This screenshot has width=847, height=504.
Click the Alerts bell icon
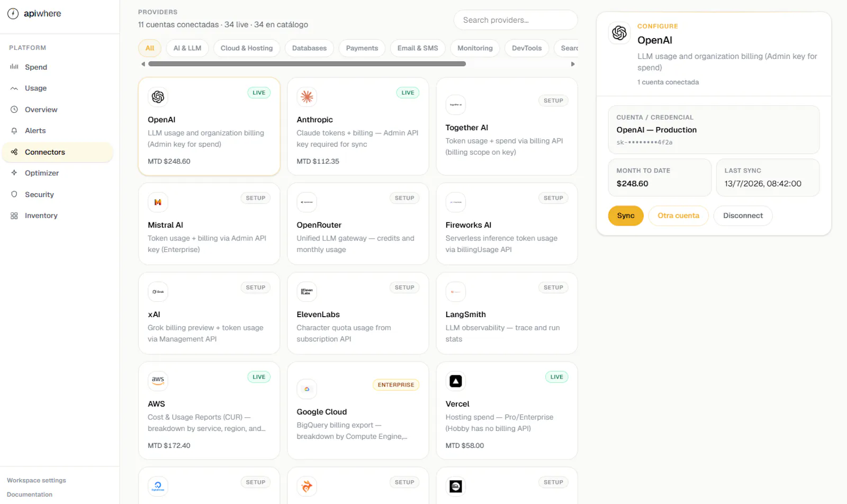coord(14,131)
